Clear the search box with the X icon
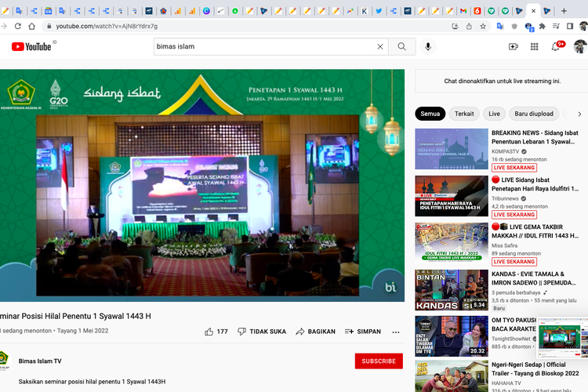This screenshot has height=392, width=588. 380,47
